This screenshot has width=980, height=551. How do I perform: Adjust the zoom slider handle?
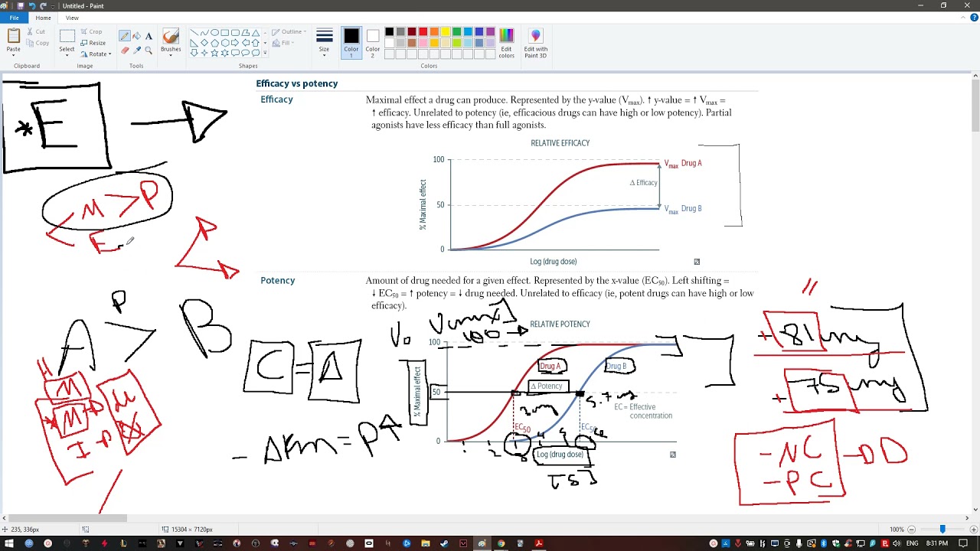[x=942, y=529]
